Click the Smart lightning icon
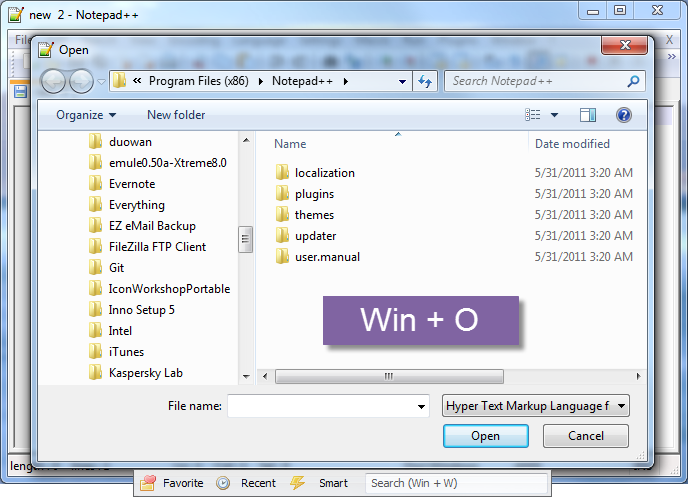This screenshot has width=688, height=497. tap(297, 483)
